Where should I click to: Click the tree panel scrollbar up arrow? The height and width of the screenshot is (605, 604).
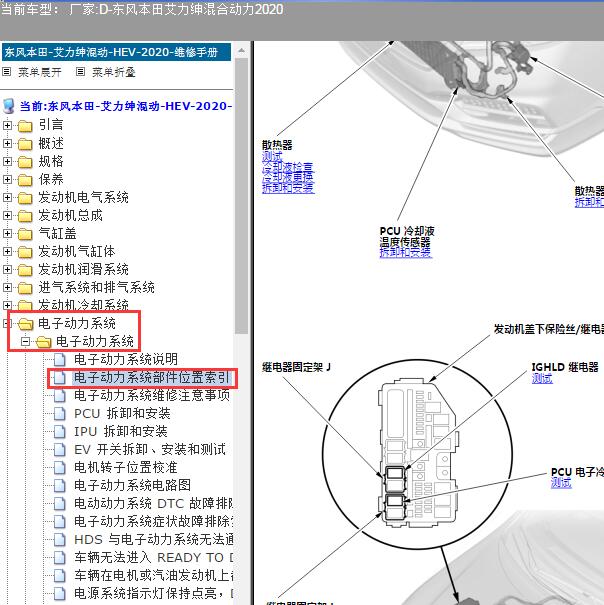click(x=242, y=51)
